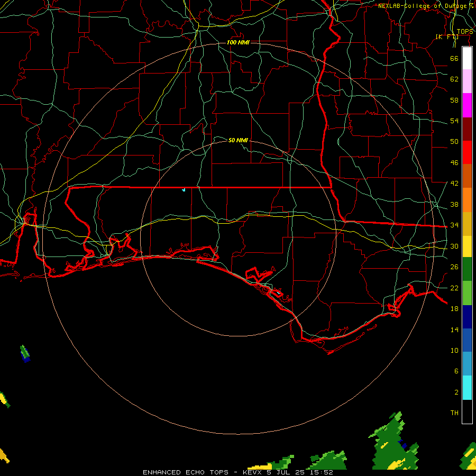Click the magenta legend color band
This screenshot has height=476, width=476.
pyautogui.click(x=467, y=105)
